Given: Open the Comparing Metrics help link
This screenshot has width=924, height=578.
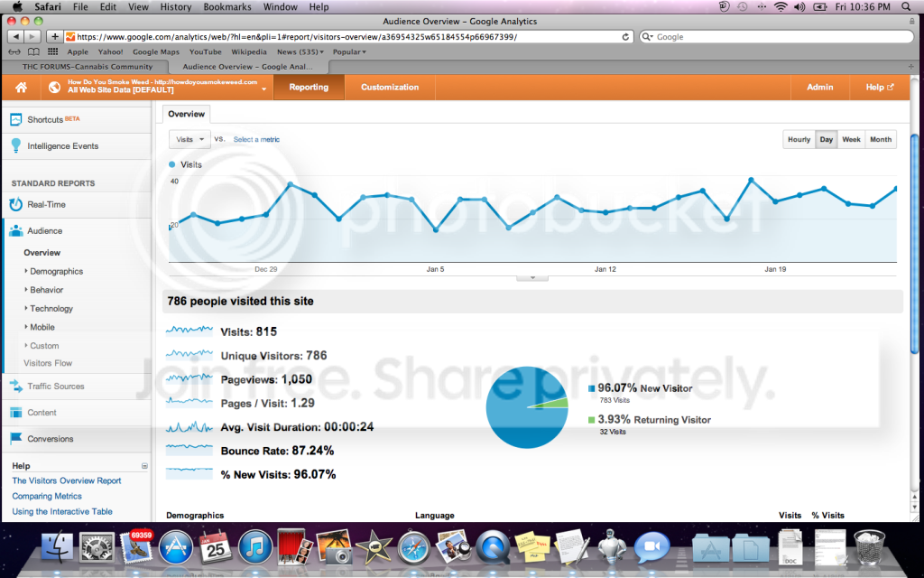Looking at the screenshot, I should coord(47,496).
